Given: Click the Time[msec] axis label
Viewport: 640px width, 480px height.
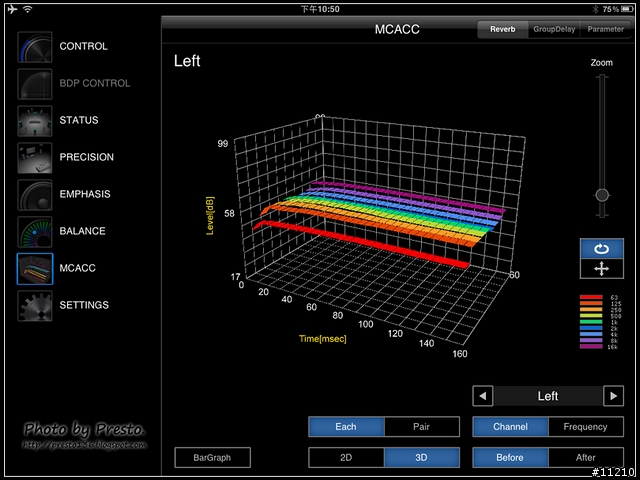Looking at the screenshot, I should pos(322,339).
